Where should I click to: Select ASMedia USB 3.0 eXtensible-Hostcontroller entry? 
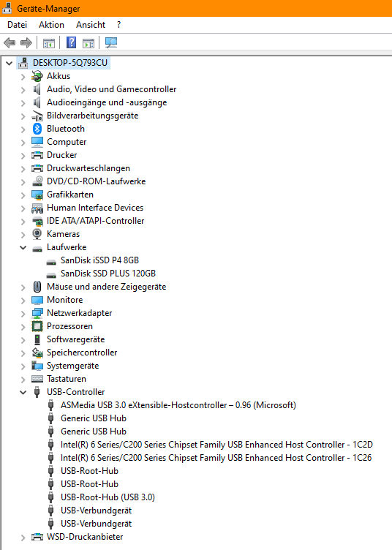click(x=178, y=405)
